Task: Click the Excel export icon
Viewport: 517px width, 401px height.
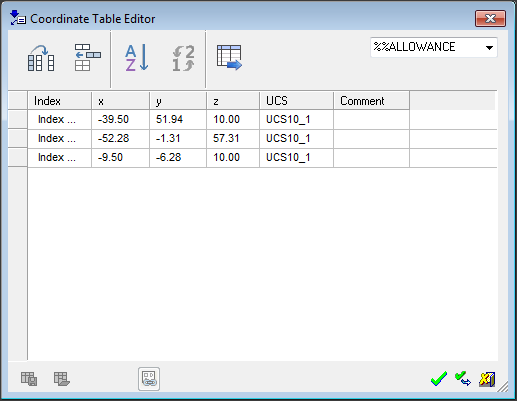Action: pyautogui.click(x=487, y=379)
